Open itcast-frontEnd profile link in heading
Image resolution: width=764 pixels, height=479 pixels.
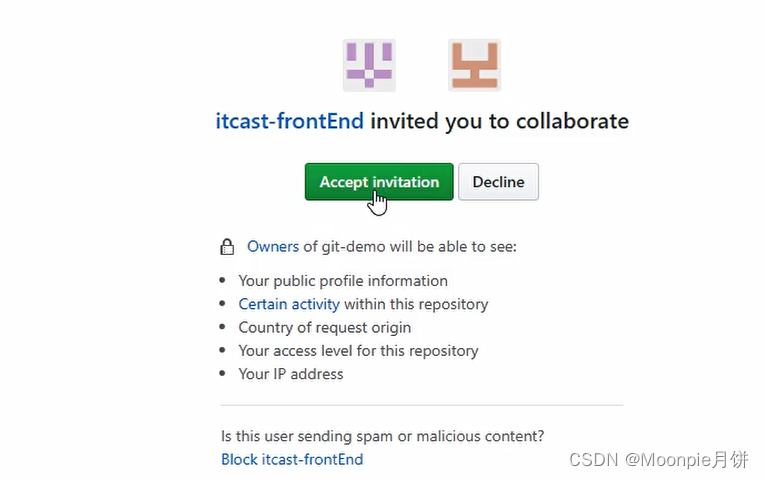pos(289,121)
